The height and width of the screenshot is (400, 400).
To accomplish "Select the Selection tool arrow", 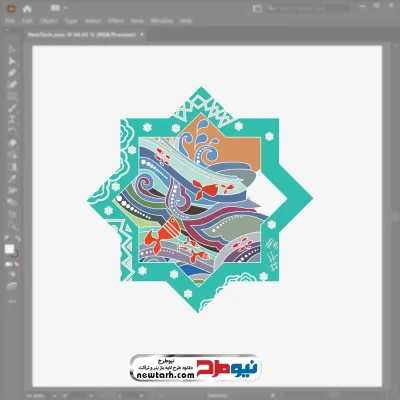I will [x=12, y=49].
